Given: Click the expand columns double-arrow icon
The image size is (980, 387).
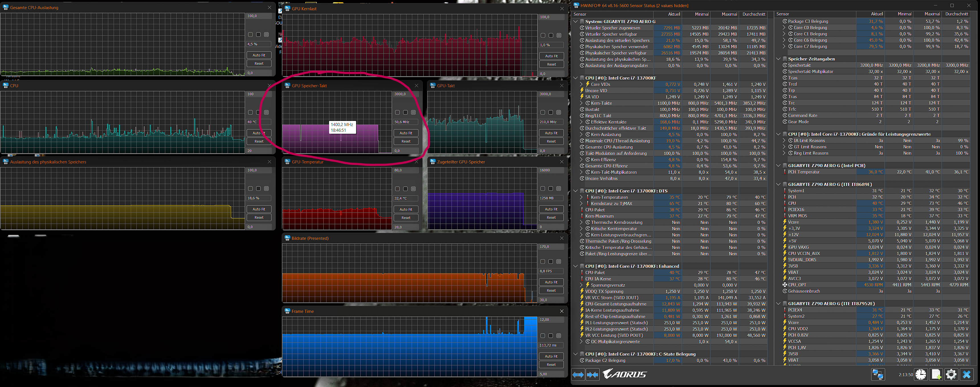Looking at the screenshot, I should tap(578, 374).
